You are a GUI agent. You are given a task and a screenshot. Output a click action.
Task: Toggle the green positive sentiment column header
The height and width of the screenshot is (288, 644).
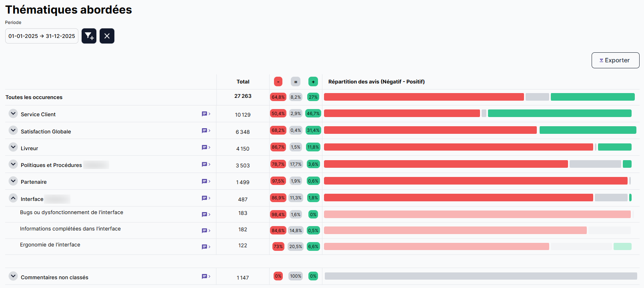[313, 82]
